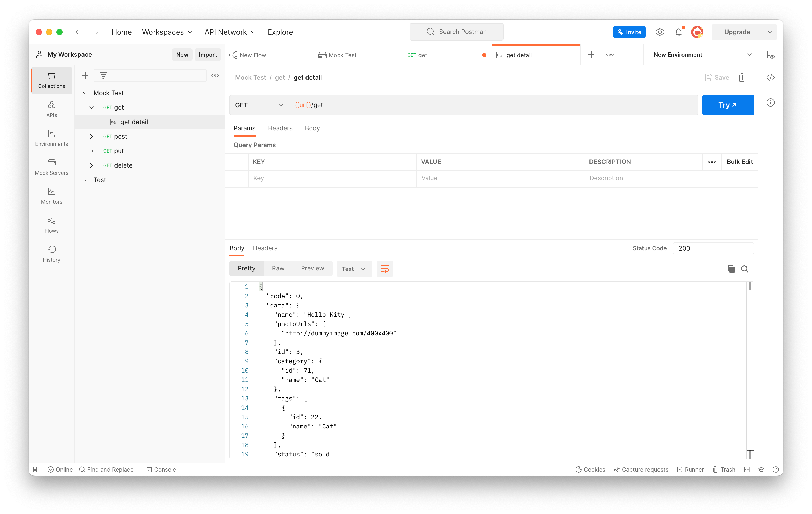
Task: Switch to the request Headers tab
Action: (x=280, y=128)
